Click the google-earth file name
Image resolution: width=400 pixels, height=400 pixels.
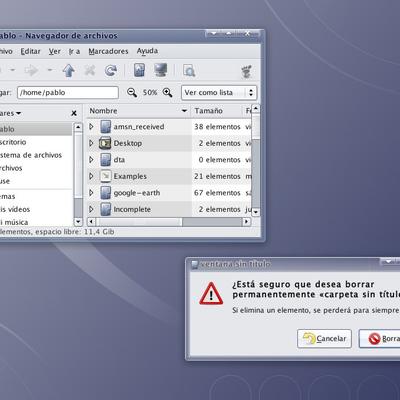click(137, 193)
